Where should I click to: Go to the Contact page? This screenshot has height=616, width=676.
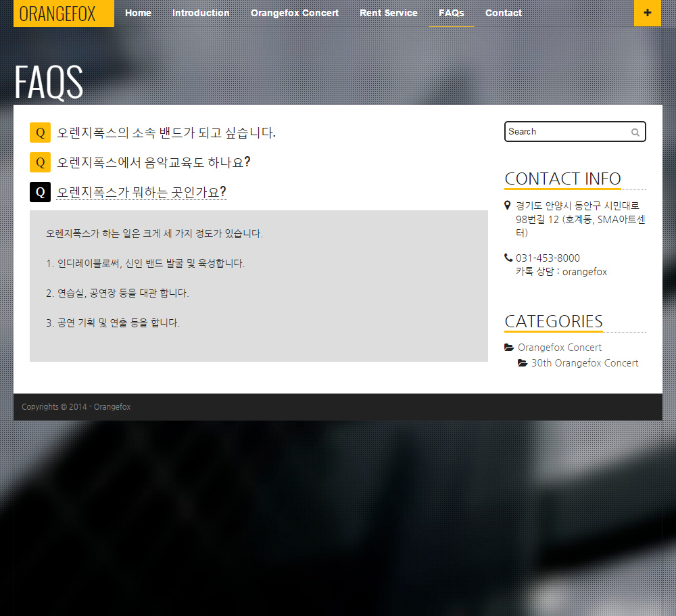tap(504, 13)
